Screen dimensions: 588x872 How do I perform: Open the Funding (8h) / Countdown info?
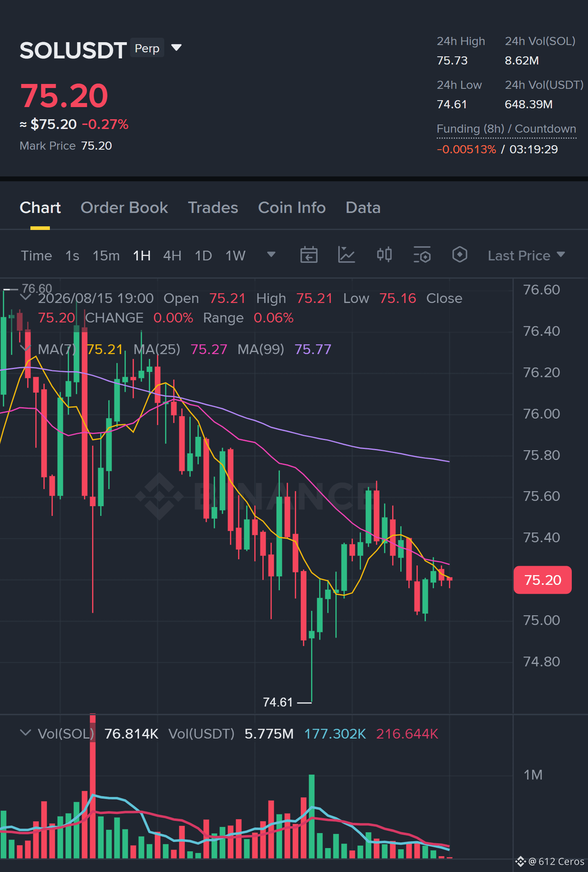(506, 129)
